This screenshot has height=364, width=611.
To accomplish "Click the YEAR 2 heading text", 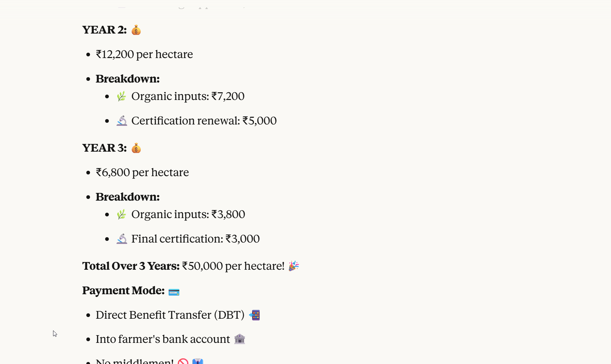I will click(x=104, y=30).
